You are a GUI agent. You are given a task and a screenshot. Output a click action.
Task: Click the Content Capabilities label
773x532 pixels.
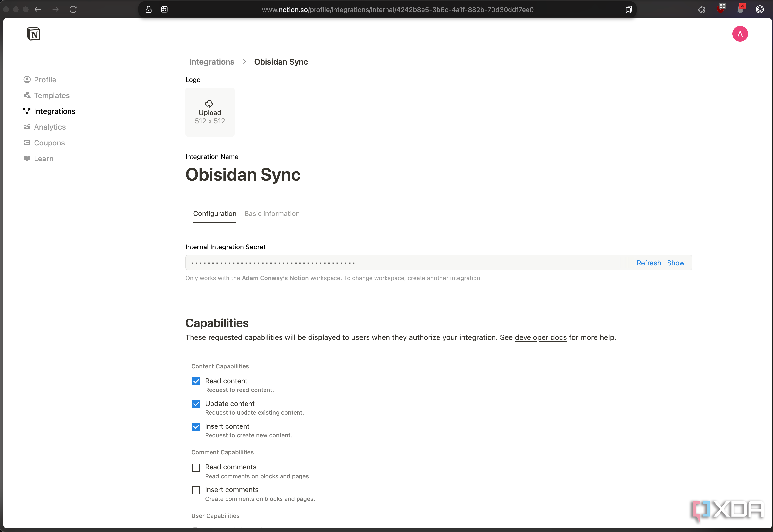[220, 366]
